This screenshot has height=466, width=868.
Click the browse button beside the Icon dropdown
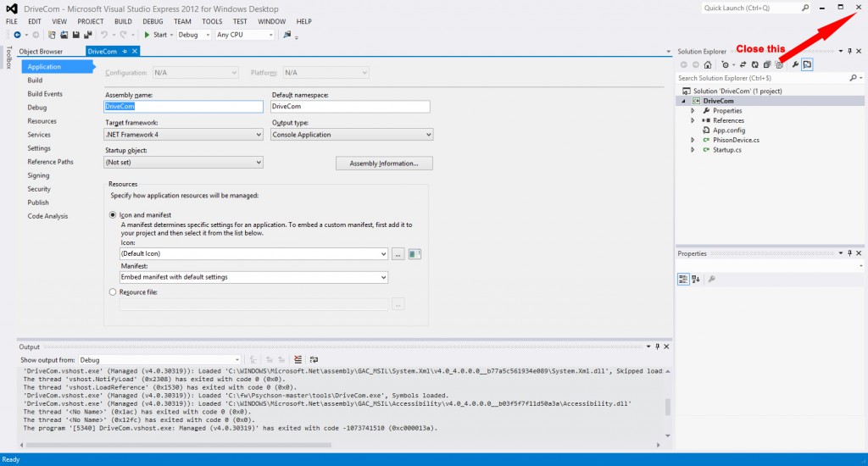pos(398,254)
